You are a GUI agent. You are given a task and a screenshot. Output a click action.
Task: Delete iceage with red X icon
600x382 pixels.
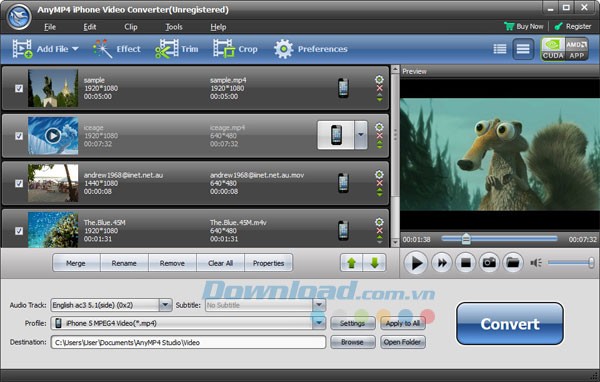pos(379,136)
